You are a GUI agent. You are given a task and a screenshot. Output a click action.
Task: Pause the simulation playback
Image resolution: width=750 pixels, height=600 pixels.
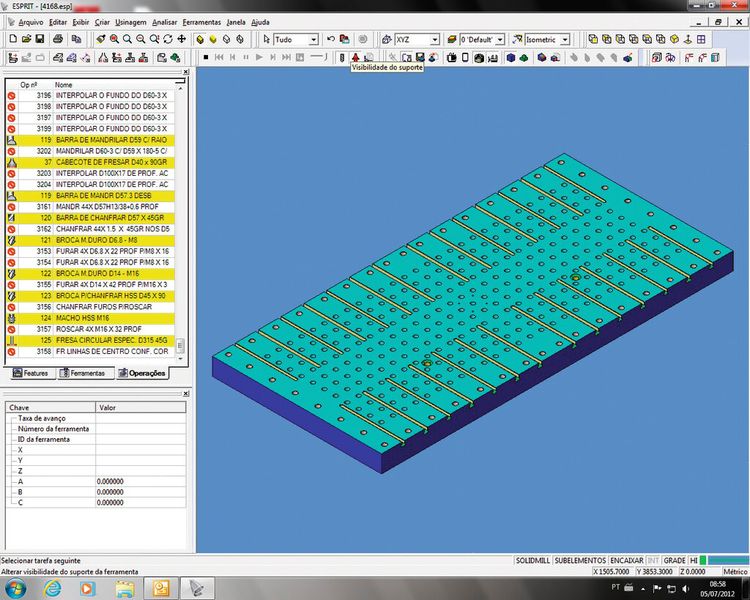click(x=246, y=57)
